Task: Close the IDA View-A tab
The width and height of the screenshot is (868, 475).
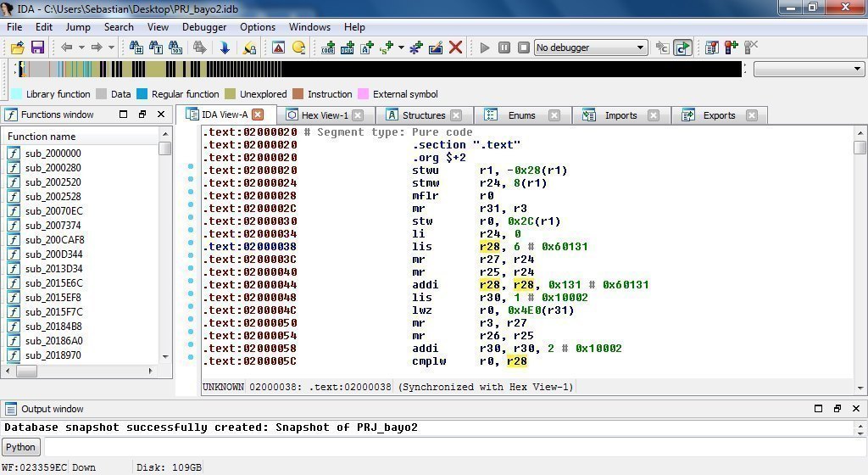Action: [258, 115]
